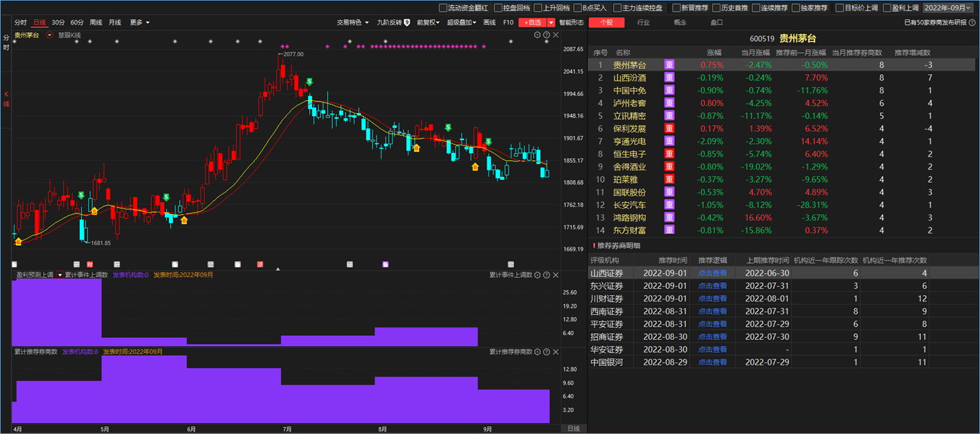The height and width of the screenshot is (434, 980).
Task: Check the 连续推荐 filter
Action: 756,8
